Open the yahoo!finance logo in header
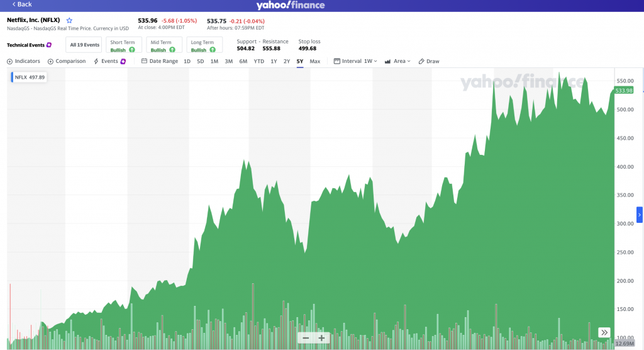The height and width of the screenshot is (350, 644). tap(291, 5)
